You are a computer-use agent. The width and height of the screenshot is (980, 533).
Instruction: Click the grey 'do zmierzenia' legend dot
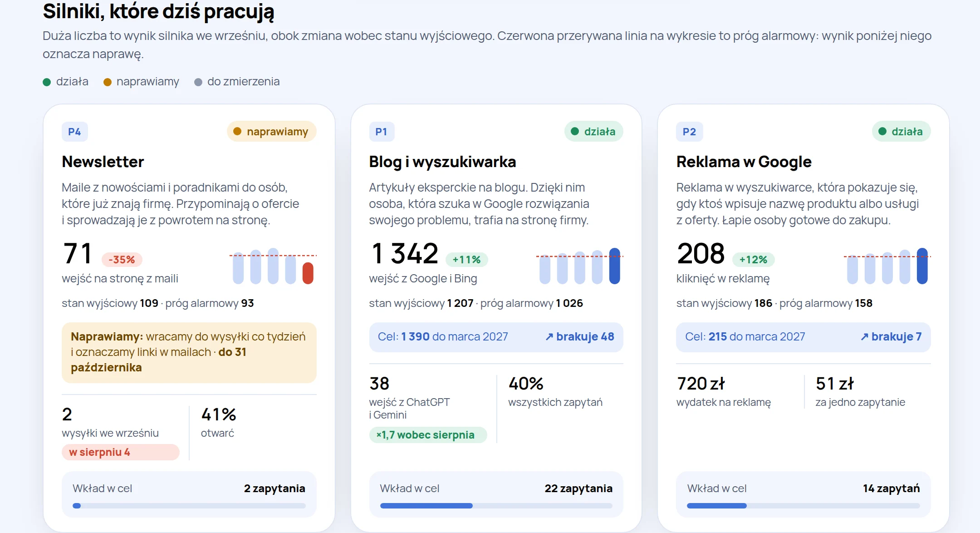point(198,82)
